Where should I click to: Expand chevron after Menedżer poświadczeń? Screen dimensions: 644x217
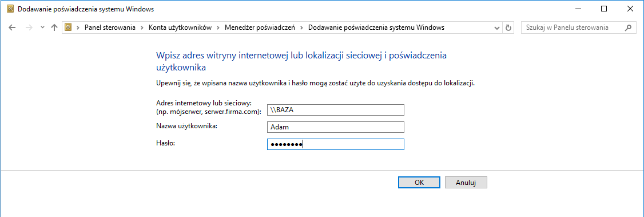pyautogui.click(x=301, y=27)
